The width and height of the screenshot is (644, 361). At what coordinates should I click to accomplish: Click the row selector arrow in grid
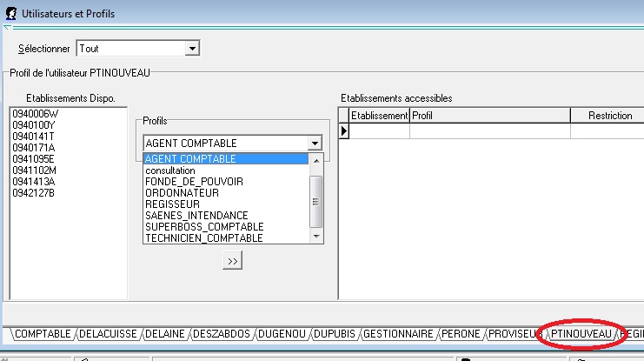point(344,131)
